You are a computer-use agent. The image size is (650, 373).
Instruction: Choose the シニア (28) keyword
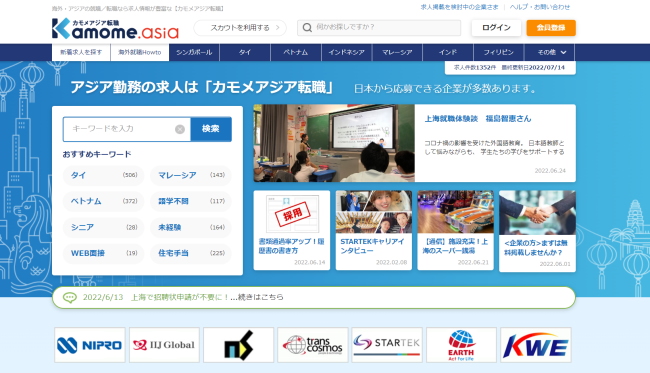click(103, 228)
